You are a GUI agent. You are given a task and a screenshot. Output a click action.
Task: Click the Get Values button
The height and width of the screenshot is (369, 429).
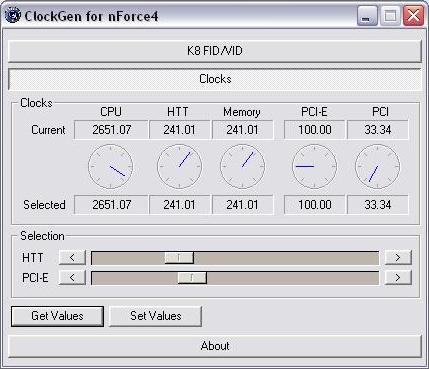point(57,316)
